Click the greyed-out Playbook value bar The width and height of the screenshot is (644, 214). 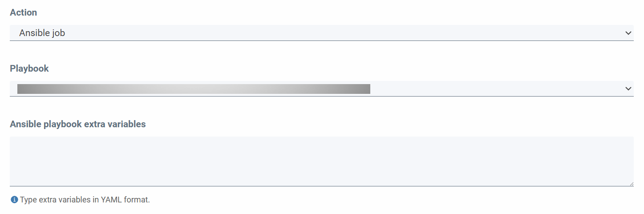click(x=194, y=89)
